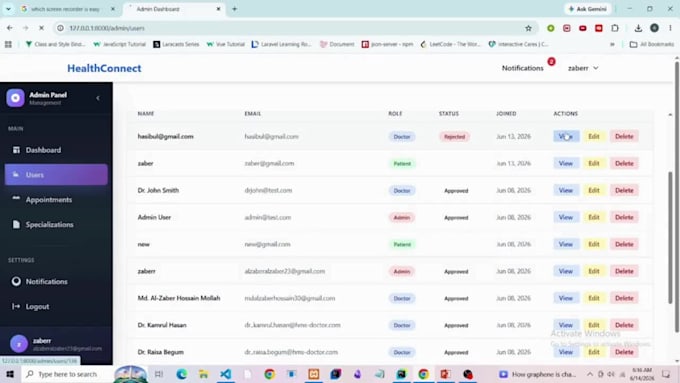The image size is (680, 383).
Task: Delete the zaberr admin row
Action: pos(624,271)
